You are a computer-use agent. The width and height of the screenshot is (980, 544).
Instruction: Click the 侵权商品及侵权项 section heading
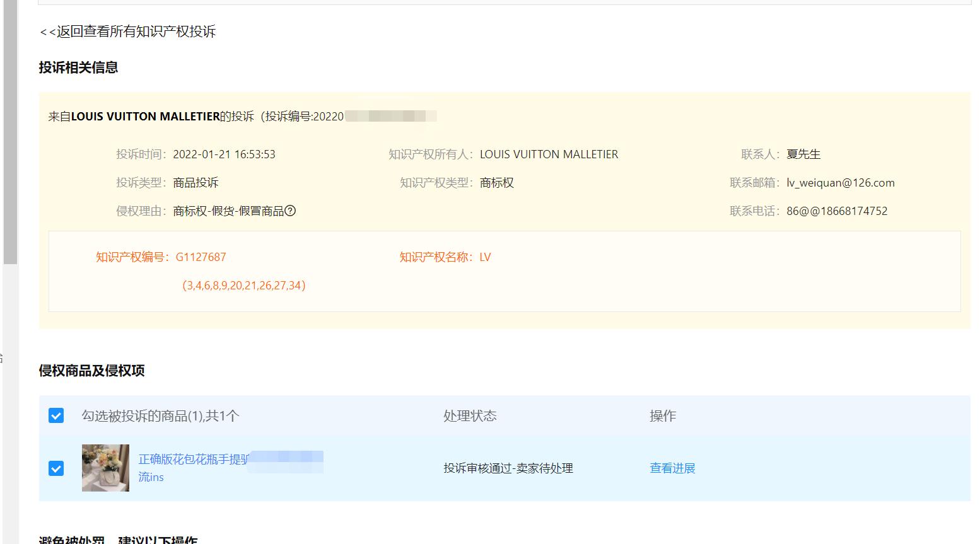click(91, 371)
